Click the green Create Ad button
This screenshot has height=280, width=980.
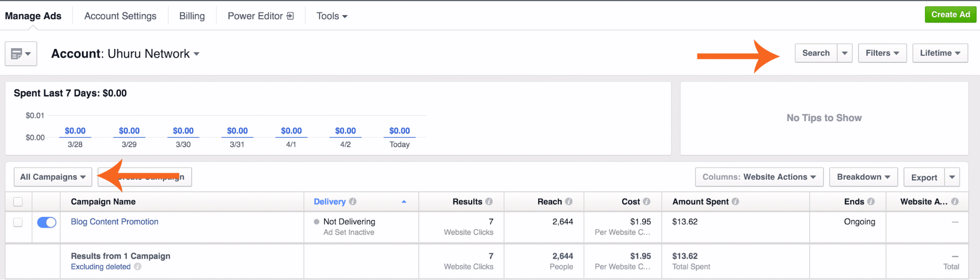[950, 15]
